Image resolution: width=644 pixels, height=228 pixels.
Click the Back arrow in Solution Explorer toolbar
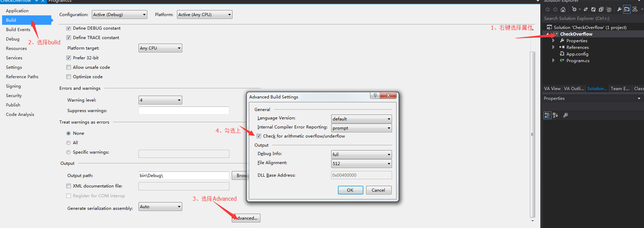tap(548, 9)
